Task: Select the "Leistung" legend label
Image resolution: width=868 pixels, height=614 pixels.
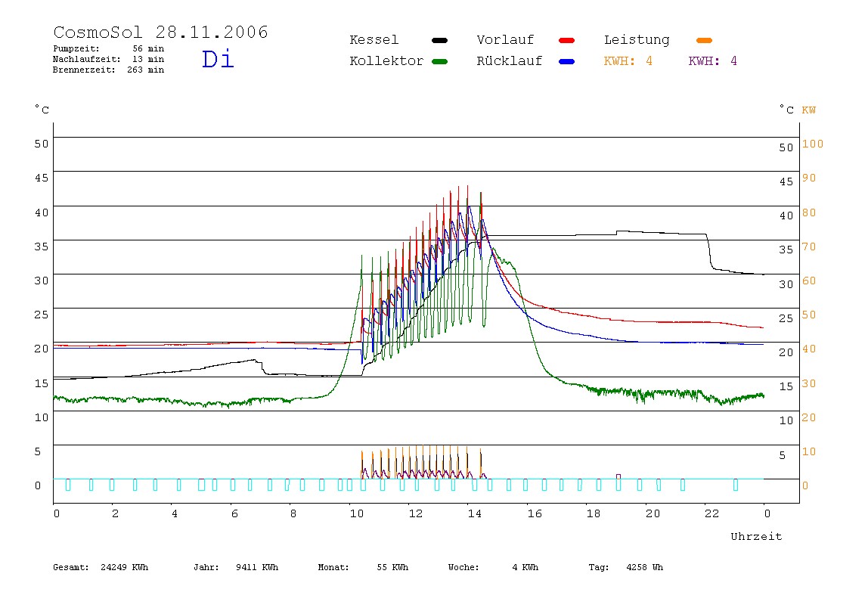Action: tap(637, 40)
